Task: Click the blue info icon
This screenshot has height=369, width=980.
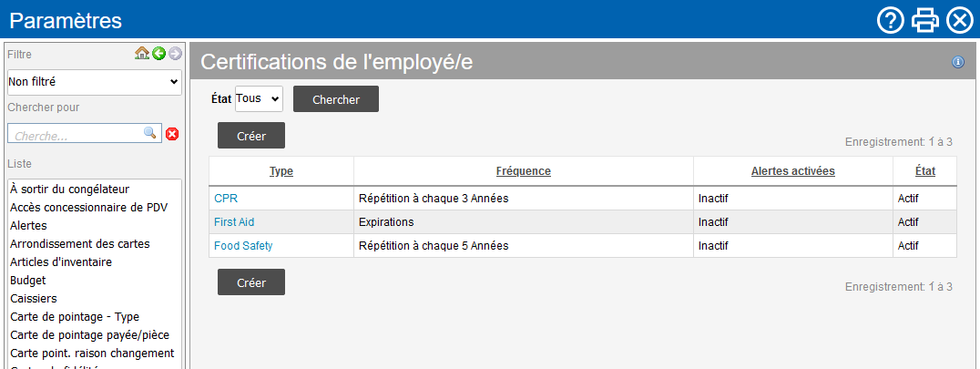Action: point(957,62)
